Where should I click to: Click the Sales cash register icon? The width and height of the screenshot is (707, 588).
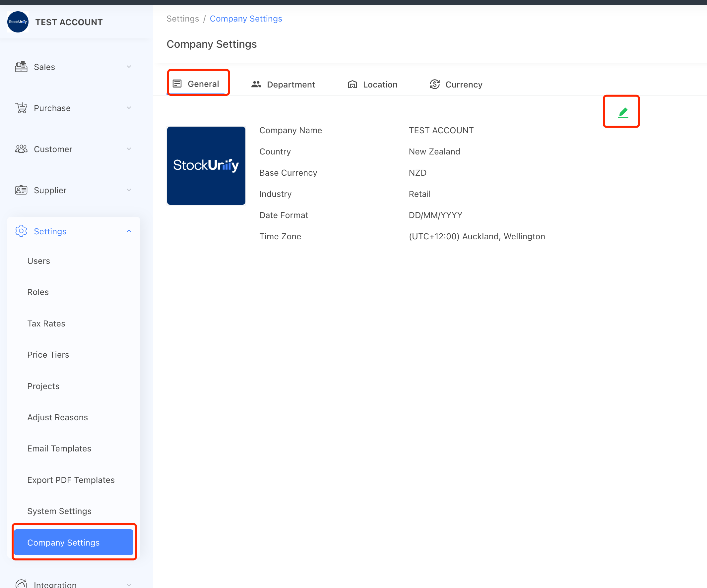[x=21, y=67]
